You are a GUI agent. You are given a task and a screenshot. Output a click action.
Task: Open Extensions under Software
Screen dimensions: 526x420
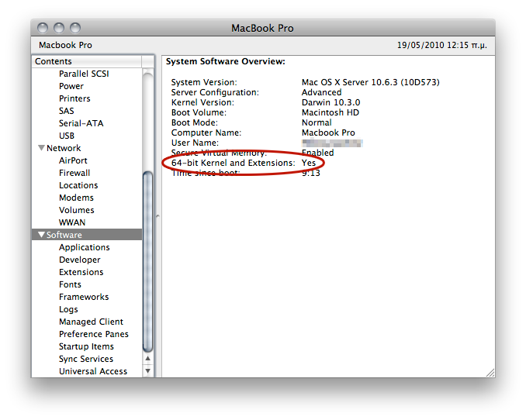(x=81, y=272)
